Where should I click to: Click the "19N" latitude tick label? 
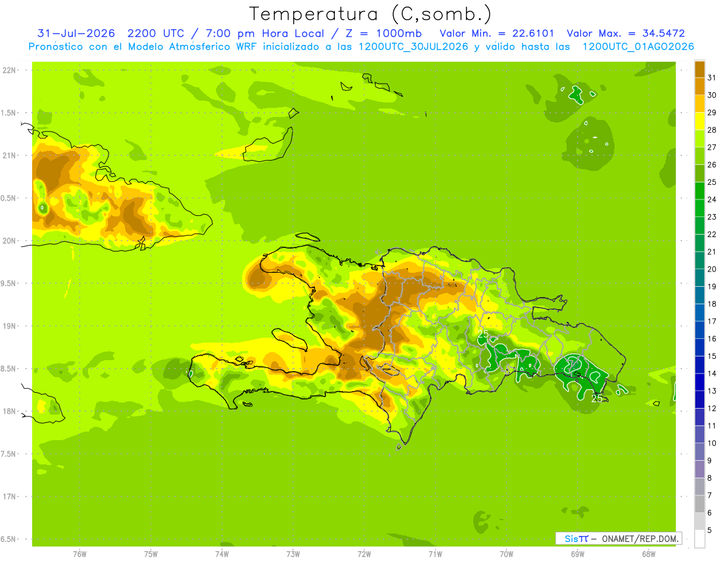pos(9,326)
